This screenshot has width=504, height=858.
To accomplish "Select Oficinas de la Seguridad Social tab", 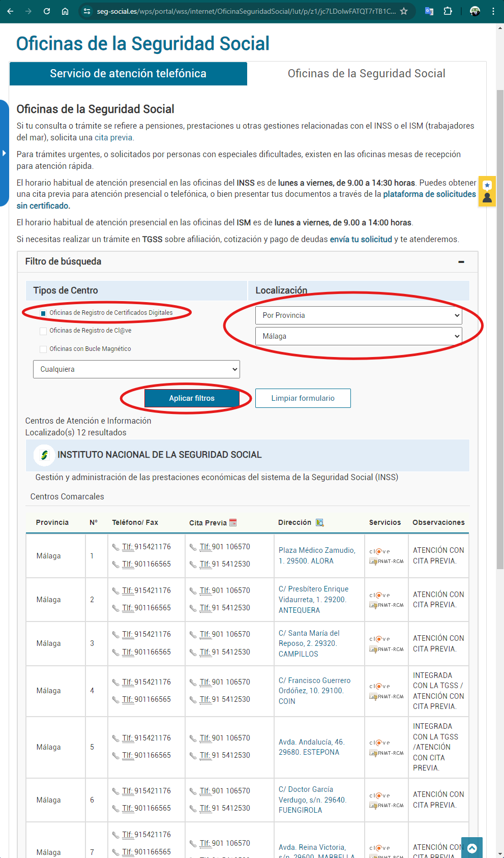I will coord(366,74).
